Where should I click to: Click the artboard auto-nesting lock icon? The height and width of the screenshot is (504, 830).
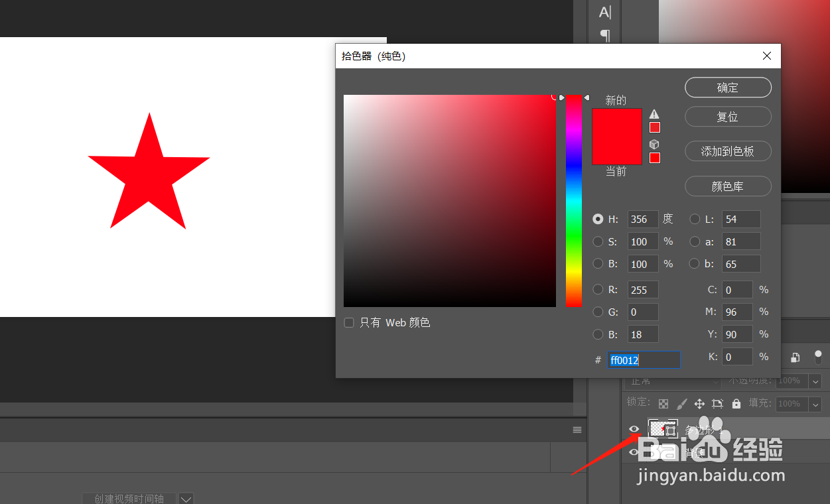717,403
